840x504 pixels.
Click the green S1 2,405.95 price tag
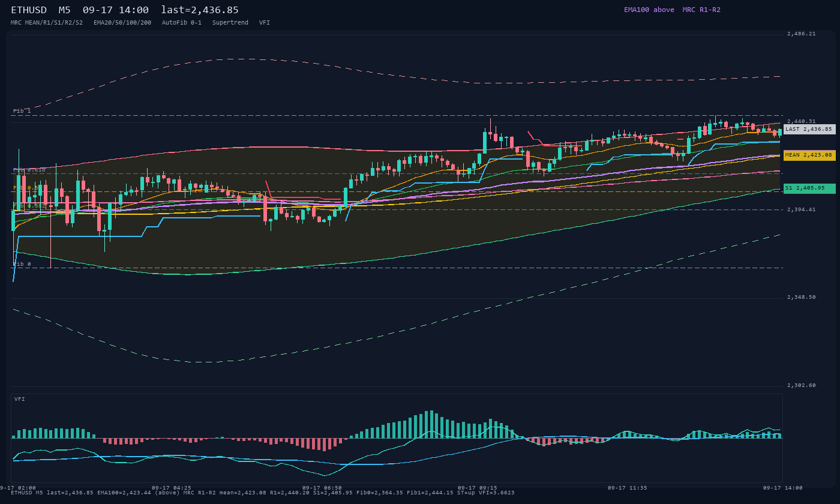(x=809, y=188)
